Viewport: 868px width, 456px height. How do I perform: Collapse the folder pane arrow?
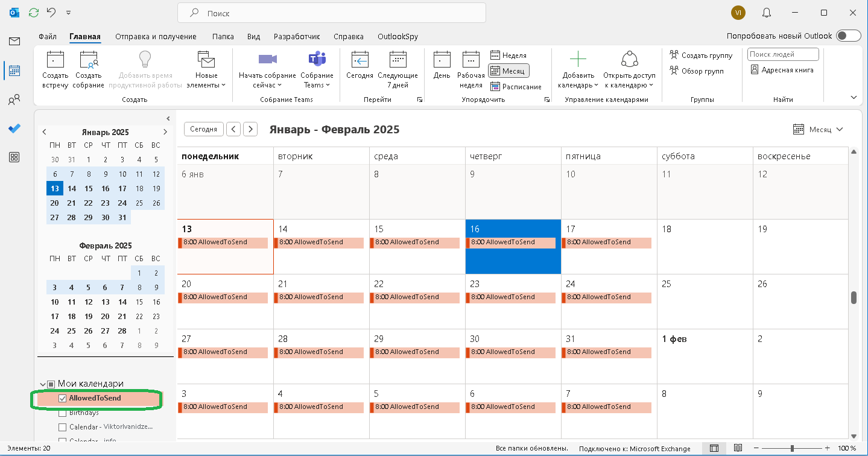(168, 118)
